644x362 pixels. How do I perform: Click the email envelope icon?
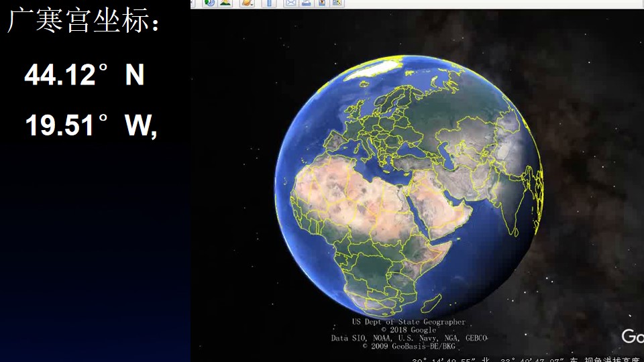click(290, 3)
